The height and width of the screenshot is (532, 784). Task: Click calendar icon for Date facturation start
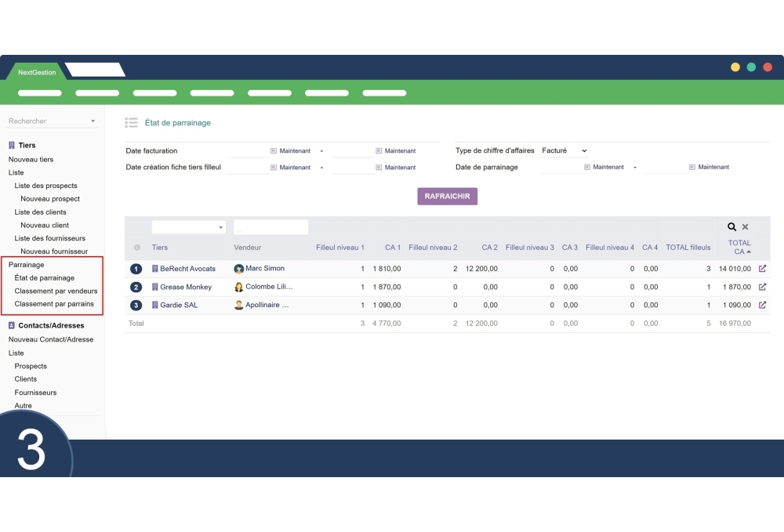274,151
